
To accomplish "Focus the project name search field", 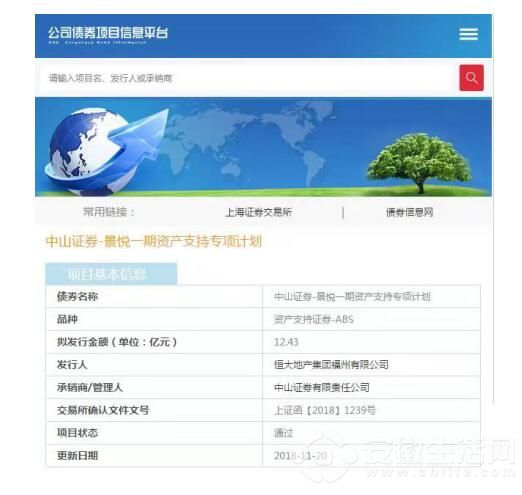I will point(247,78).
